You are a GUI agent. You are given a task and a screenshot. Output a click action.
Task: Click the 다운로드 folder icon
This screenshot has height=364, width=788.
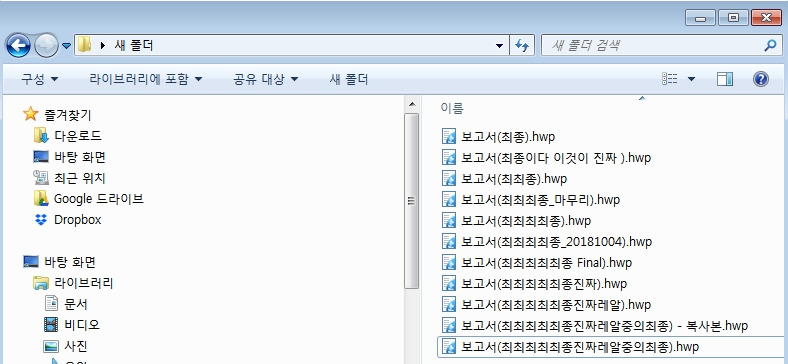[x=41, y=135]
